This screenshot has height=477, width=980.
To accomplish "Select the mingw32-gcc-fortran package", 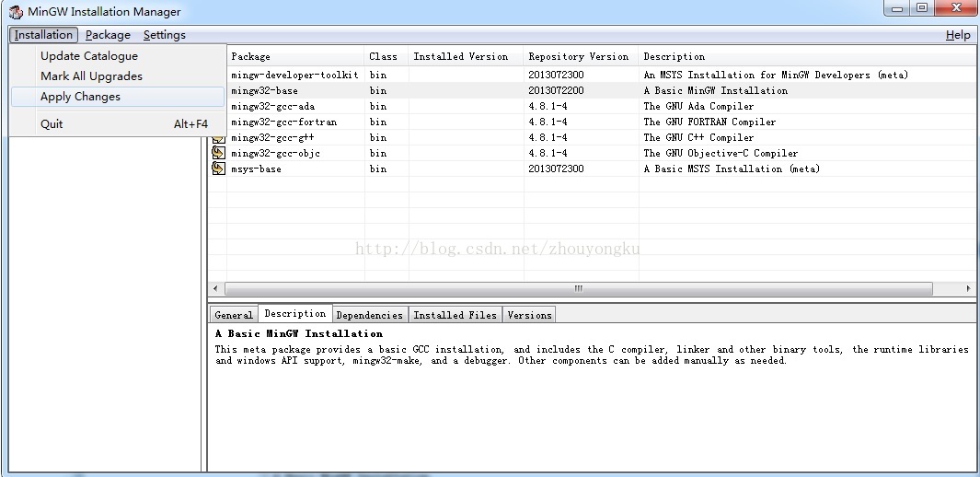I will click(x=283, y=122).
